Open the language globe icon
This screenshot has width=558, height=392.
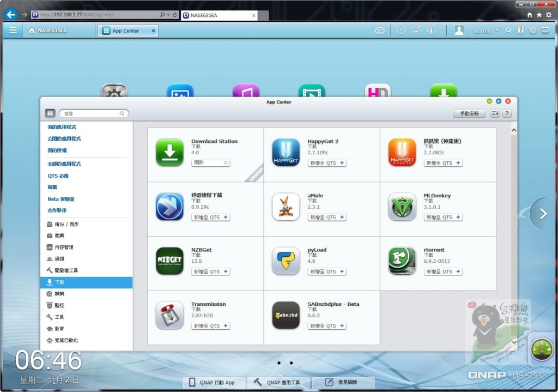pyautogui.click(x=533, y=31)
